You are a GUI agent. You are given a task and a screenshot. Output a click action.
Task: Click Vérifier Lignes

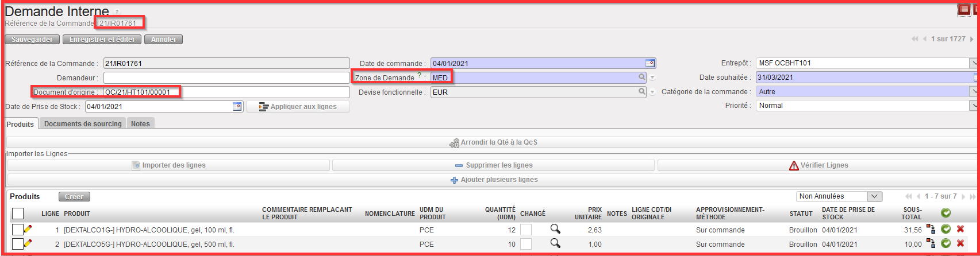point(818,165)
